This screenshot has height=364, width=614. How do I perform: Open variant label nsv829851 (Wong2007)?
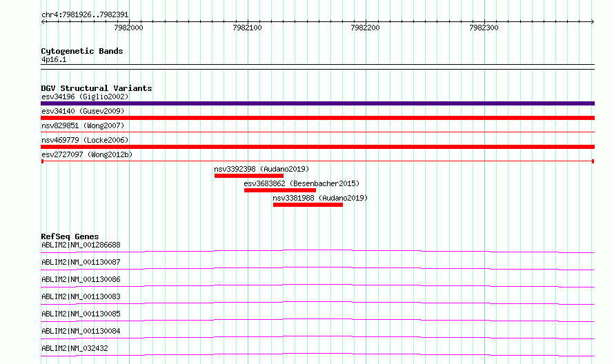83,125
